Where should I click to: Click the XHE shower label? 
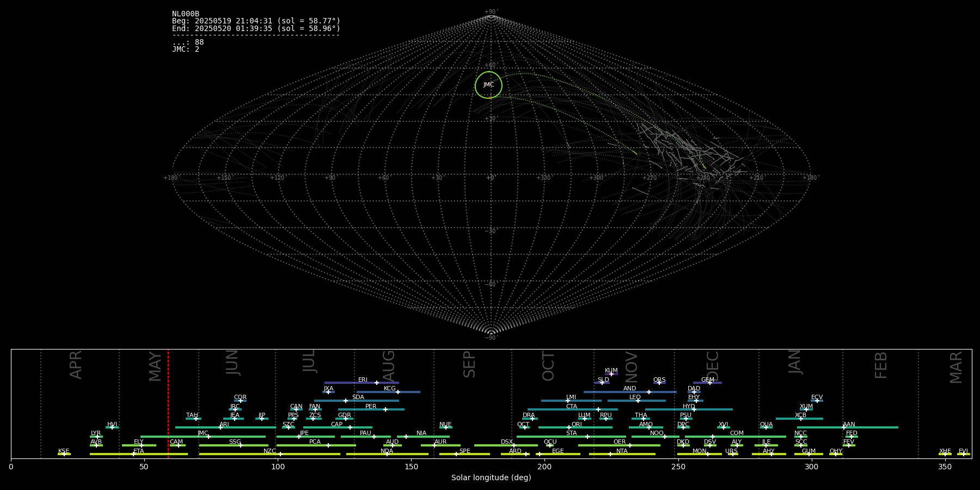945,451
